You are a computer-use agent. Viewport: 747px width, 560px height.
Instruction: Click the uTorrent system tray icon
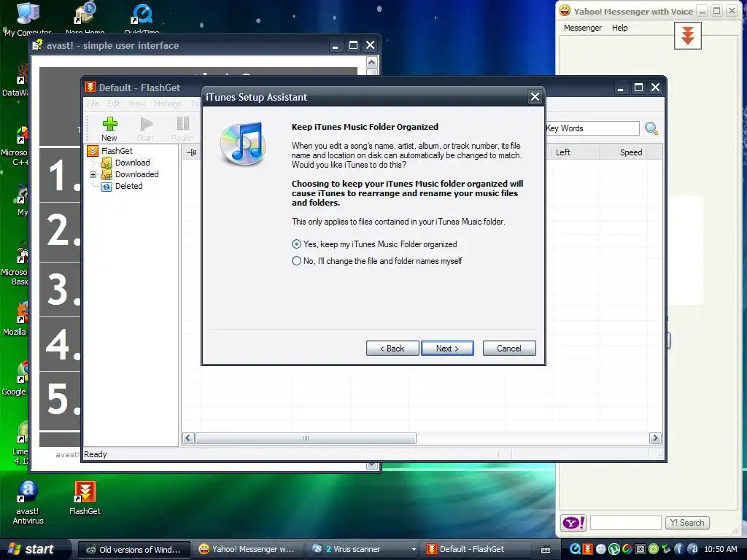point(614,550)
